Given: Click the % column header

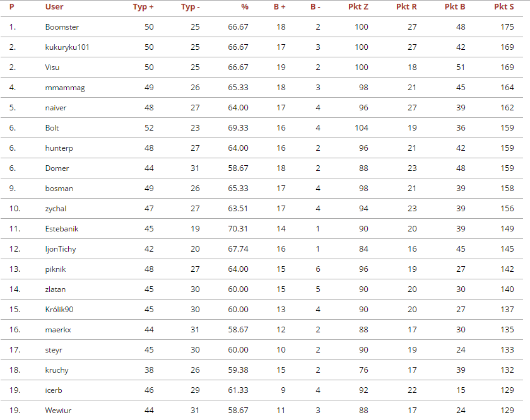Looking at the screenshot, I should [x=245, y=7].
